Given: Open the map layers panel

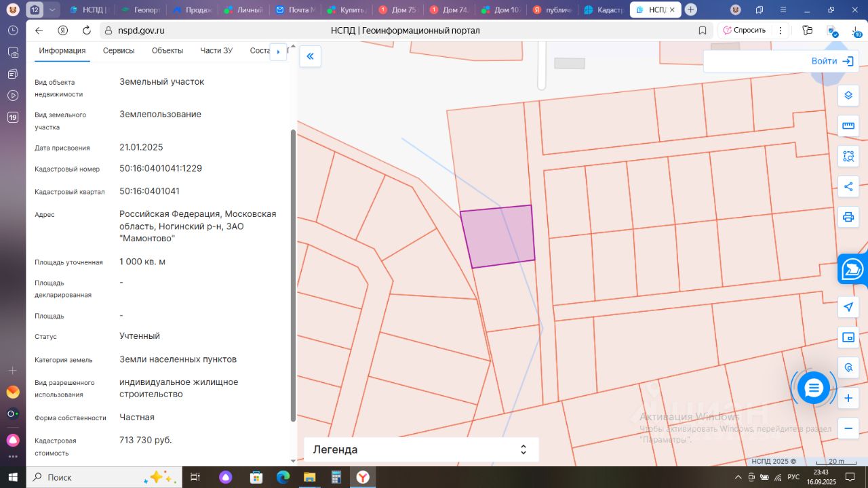Looking at the screenshot, I should point(848,96).
